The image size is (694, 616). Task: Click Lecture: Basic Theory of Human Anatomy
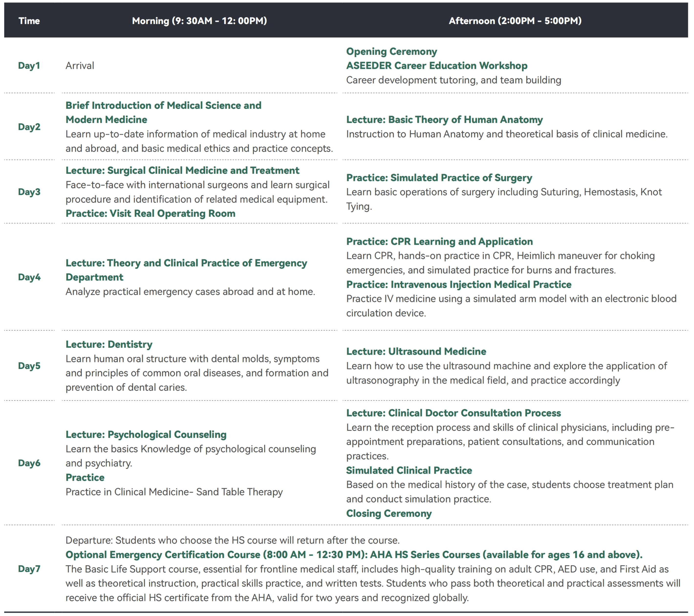click(x=444, y=119)
